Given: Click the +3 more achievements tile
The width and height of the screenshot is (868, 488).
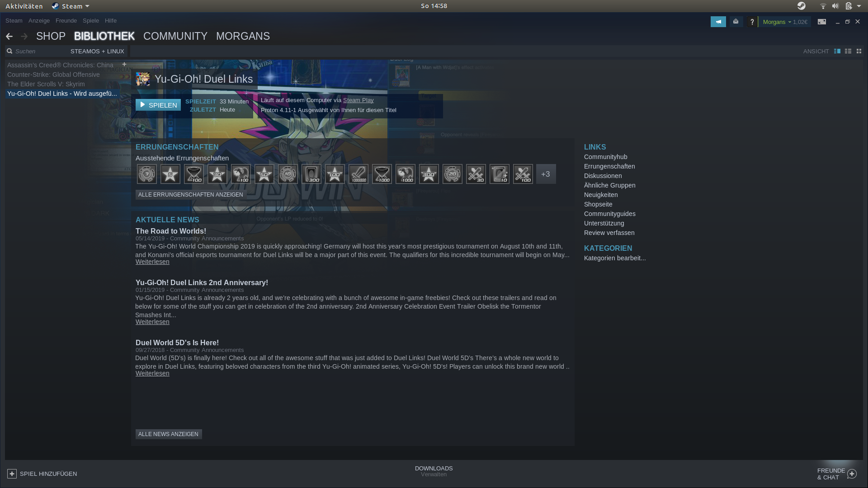Looking at the screenshot, I should click(x=546, y=174).
